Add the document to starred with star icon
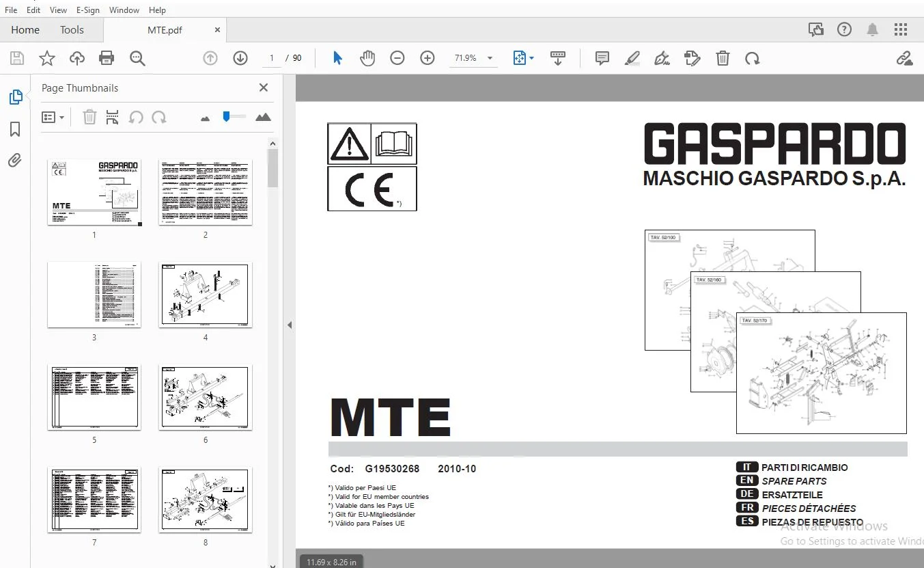This screenshot has width=924, height=568. pos(46,58)
